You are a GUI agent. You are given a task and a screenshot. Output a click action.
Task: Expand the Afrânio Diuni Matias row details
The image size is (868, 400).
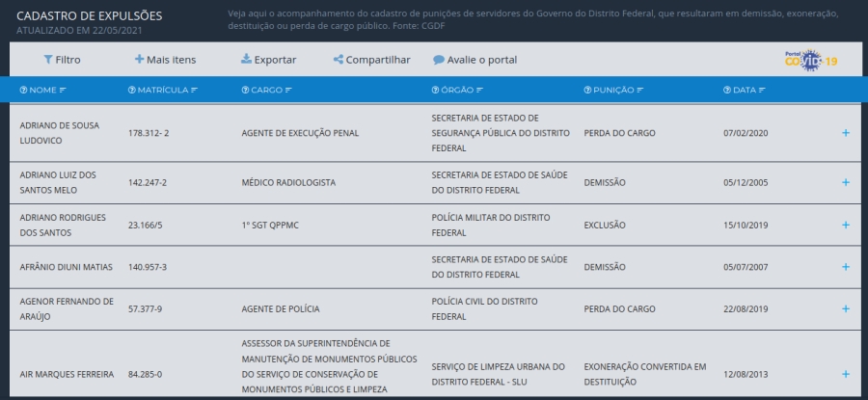[x=846, y=267]
